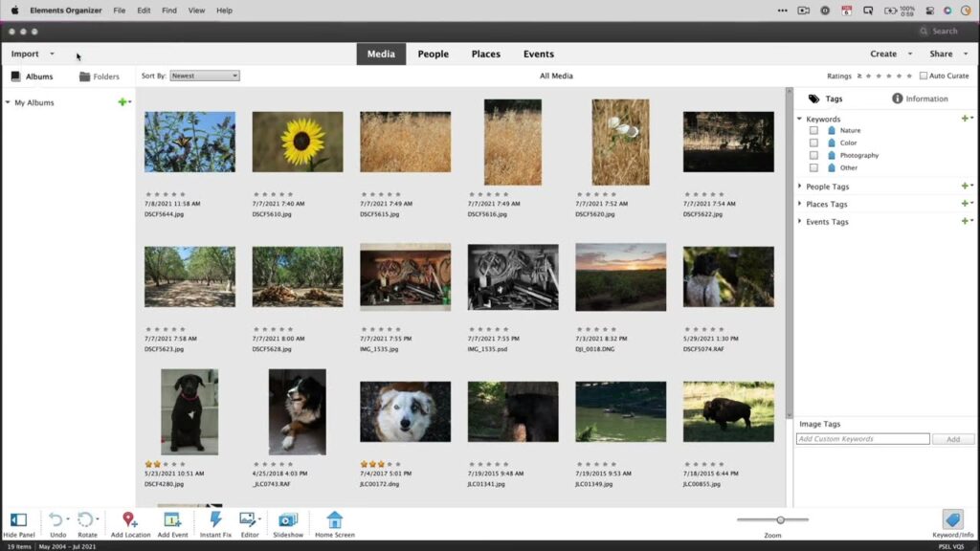The width and height of the screenshot is (980, 551).
Task: Click the zoom slider handle
Action: click(x=781, y=519)
